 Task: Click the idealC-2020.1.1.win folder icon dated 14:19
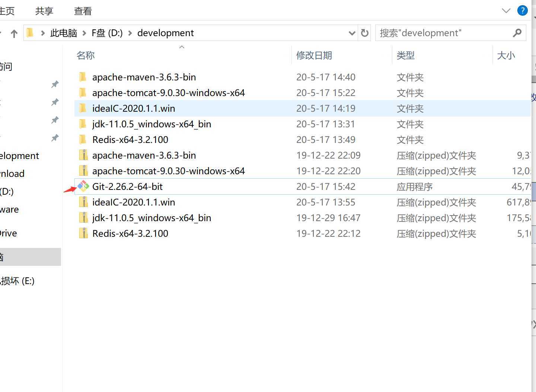(83, 108)
